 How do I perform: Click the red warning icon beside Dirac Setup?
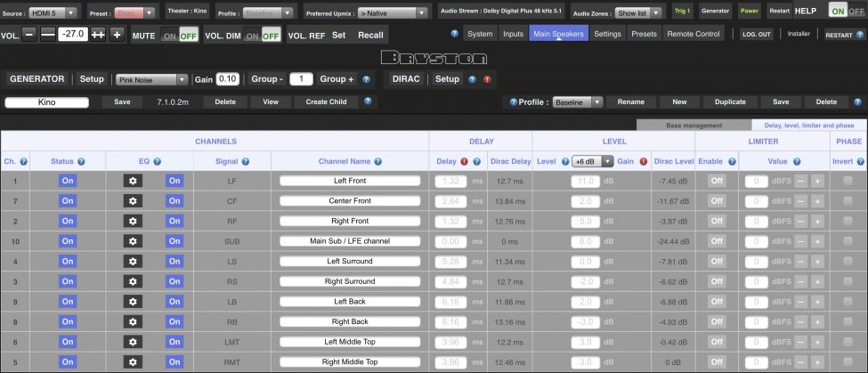coord(486,79)
